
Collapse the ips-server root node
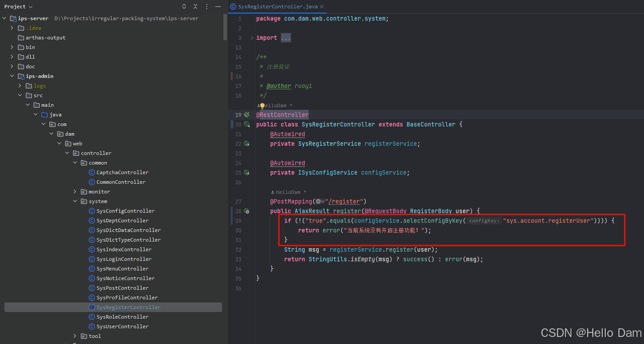[5, 19]
